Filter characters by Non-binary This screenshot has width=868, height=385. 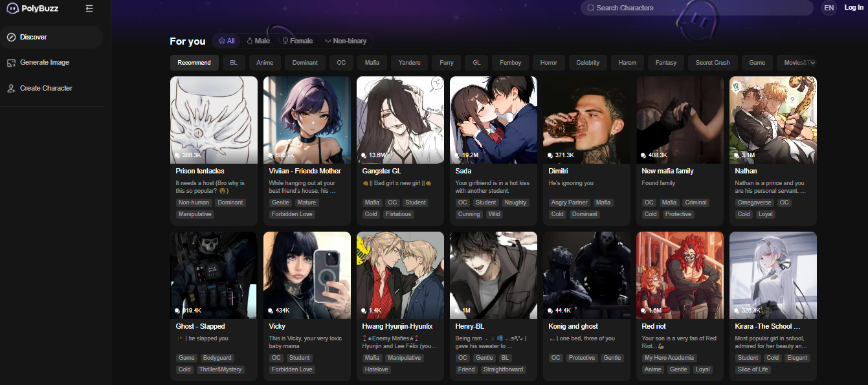(346, 41)
